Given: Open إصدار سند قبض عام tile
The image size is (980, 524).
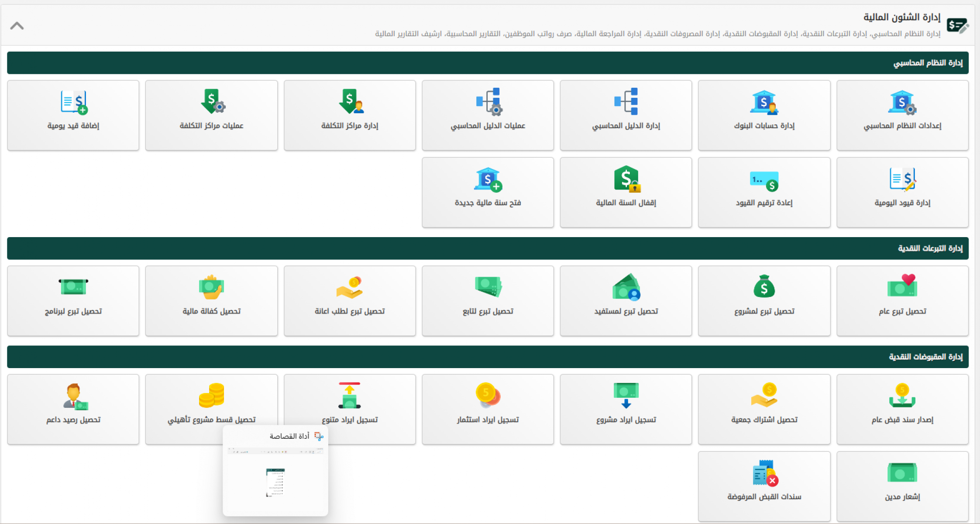Looking at the screenshot, I should pos(902,409).
